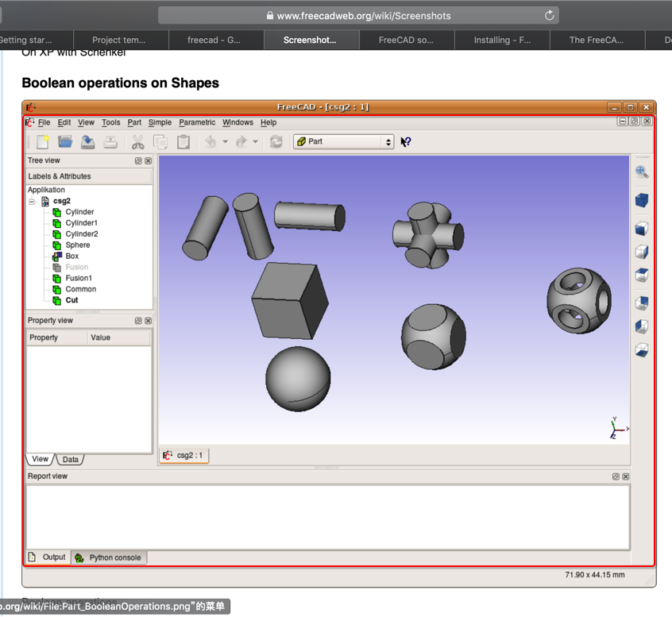672x617 pixels.
Task: Click the csg2 : 1 document tab
Action: (184, 455)
